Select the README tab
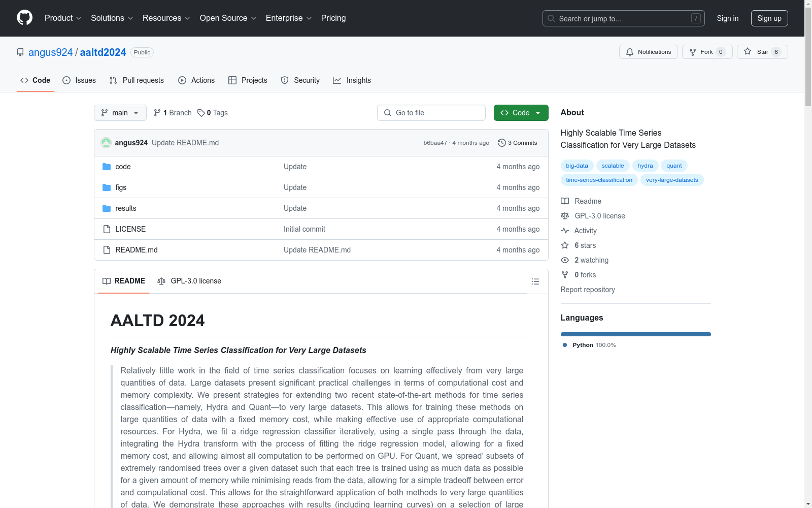This screenshot has height=508, width=812. point(124,281)
